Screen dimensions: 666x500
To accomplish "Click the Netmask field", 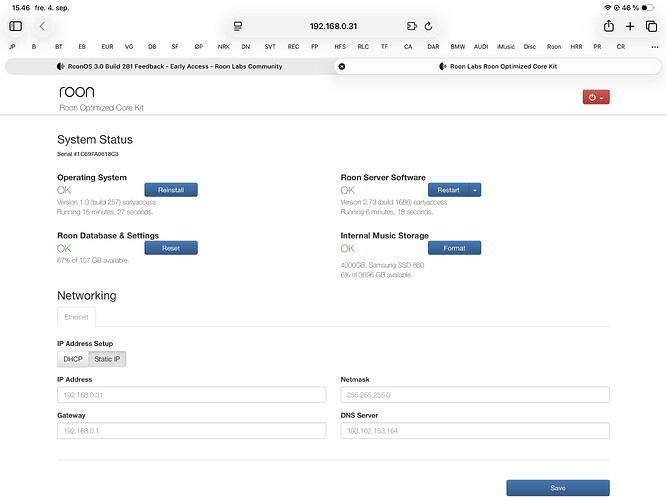I will (x=475, y=395).
